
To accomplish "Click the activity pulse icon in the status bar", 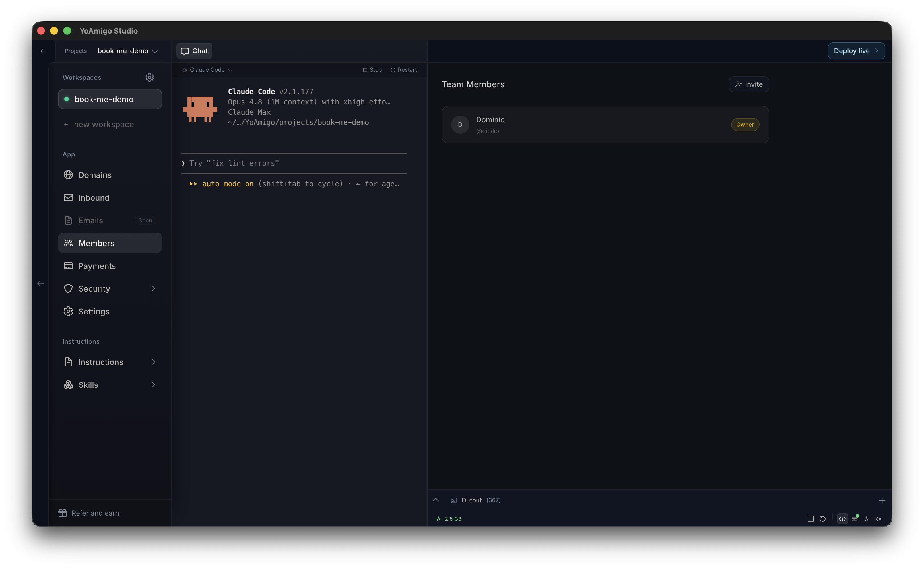I will point(867,519).
